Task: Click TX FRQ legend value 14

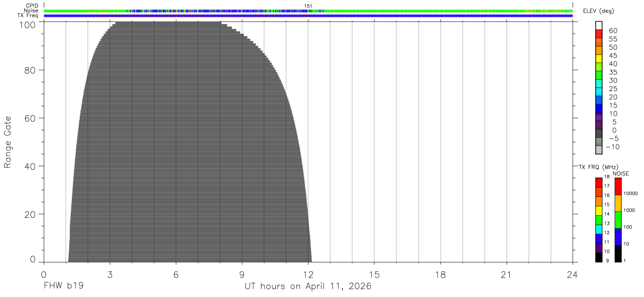Action: pyautogui.click(x=607, y=214)
